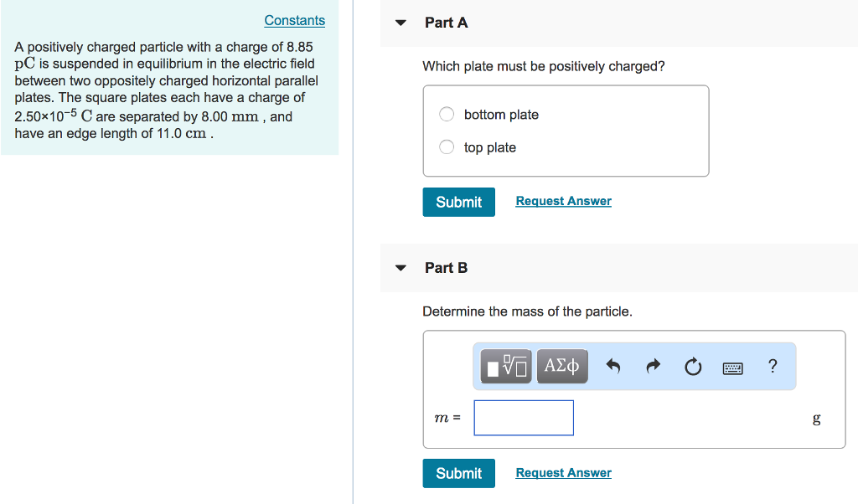Click the question mark help icon
Screen dimensions: 858x504
click(772, 366)
